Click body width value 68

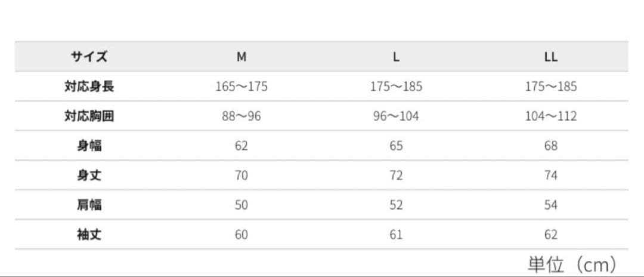551,146
